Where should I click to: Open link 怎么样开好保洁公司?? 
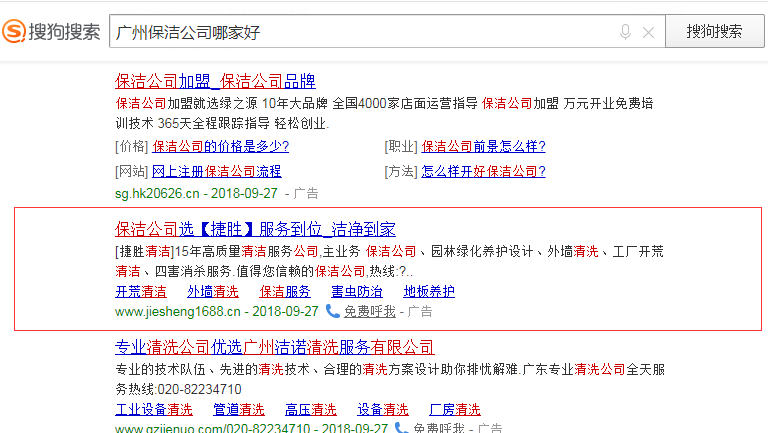pos(483,171)
